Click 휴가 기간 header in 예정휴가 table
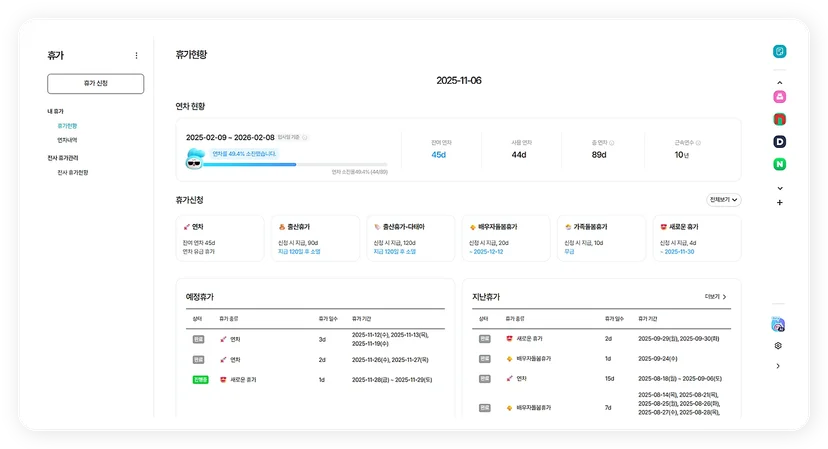The height and width of the screenshot is (449, 828). [x=361, y=319]
